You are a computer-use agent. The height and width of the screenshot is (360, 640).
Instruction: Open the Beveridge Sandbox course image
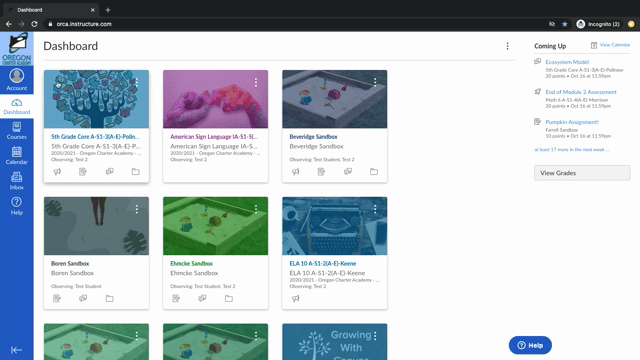(x=335, y=99)
